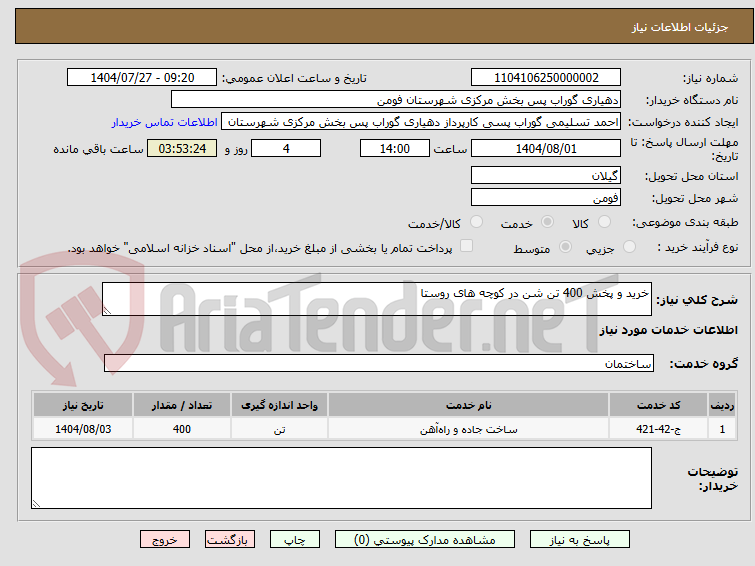The width and height of the screenshot is (755, 566).
Task: Grab the resize handle of the description textarea
Action: coord(107,311)
